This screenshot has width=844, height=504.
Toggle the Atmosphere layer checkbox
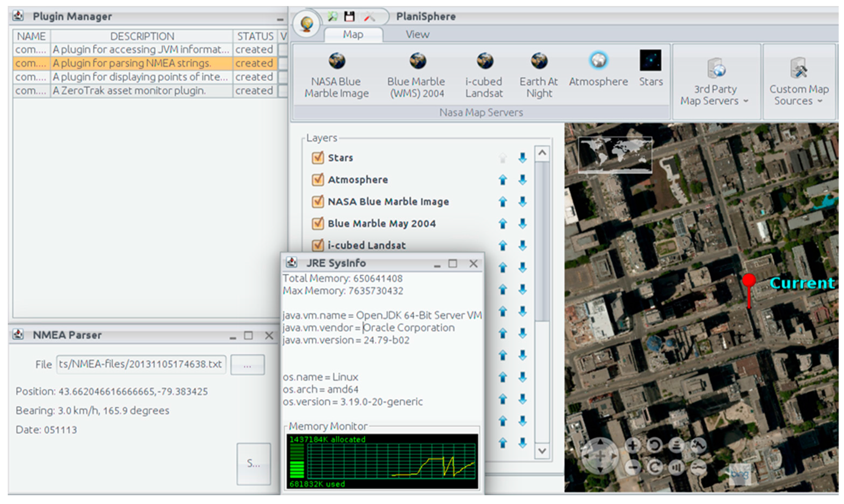tap(318, 180)
